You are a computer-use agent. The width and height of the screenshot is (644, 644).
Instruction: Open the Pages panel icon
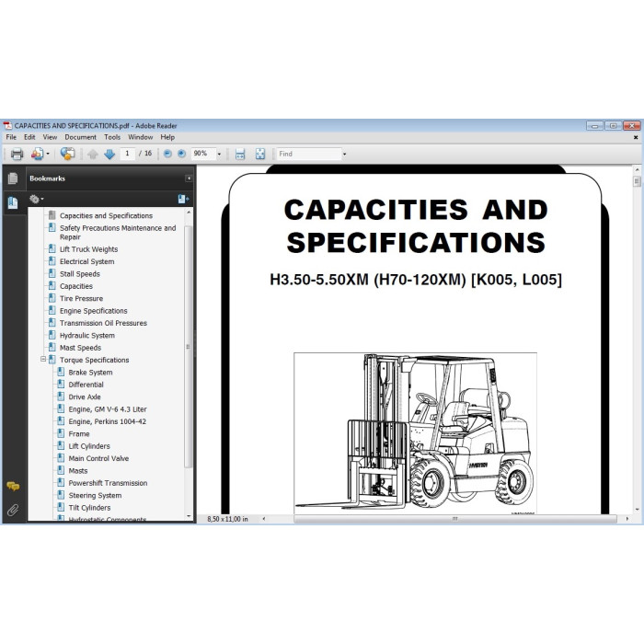point(13,178)
